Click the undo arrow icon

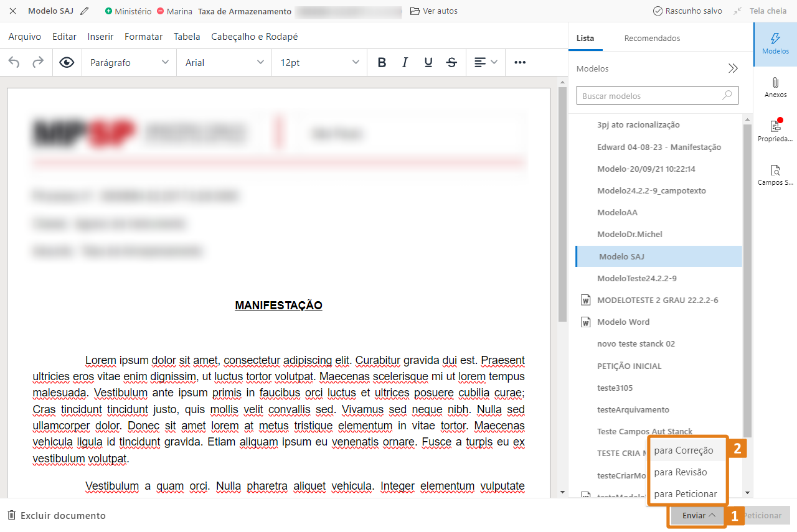pyautogui.click(x=14, y=62)
